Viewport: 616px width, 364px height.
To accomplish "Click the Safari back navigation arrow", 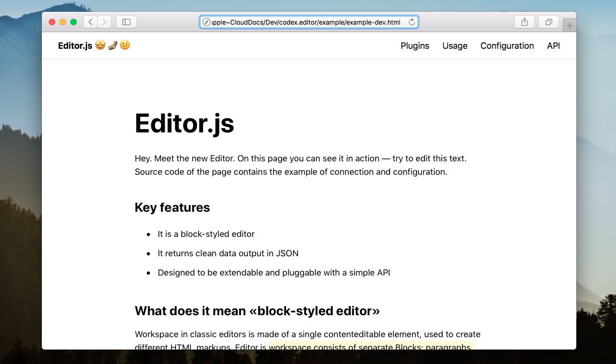I will point(90,22).
